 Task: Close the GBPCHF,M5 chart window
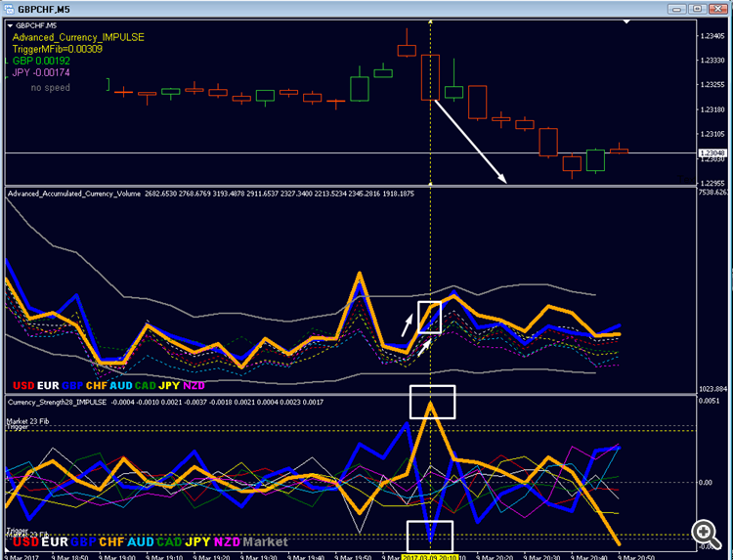point(718,9)
